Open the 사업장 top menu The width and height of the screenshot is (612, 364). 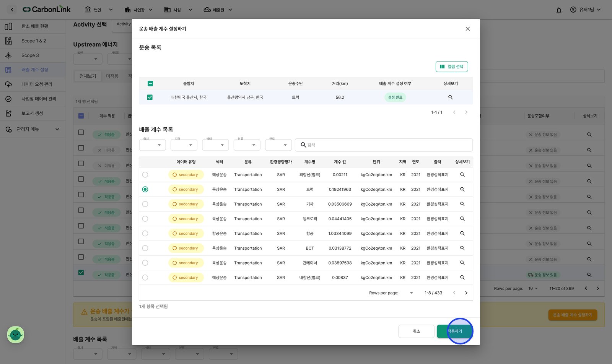point(138,10)
